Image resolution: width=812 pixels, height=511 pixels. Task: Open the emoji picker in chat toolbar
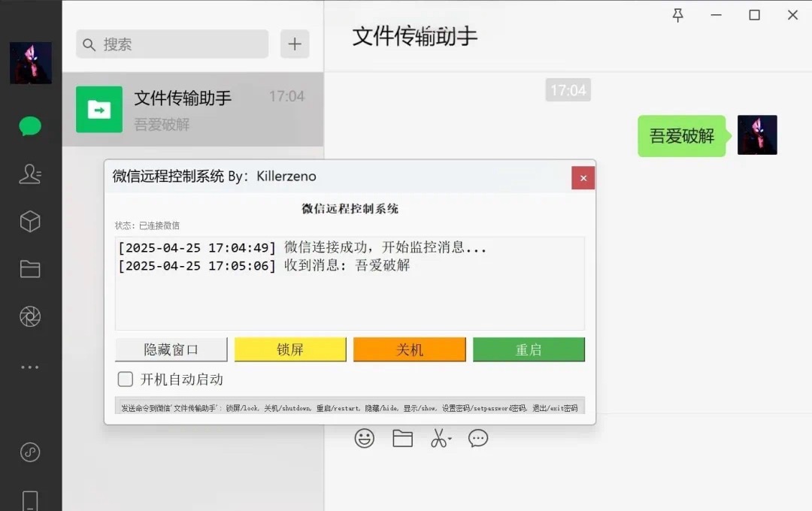pyautogui.click(x=365, y=439)
